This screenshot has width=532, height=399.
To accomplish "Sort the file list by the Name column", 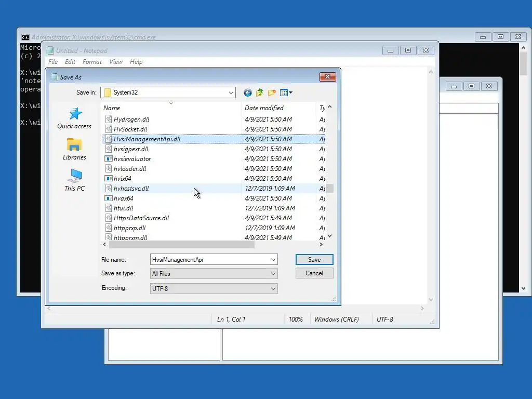I will click(171, 108).
